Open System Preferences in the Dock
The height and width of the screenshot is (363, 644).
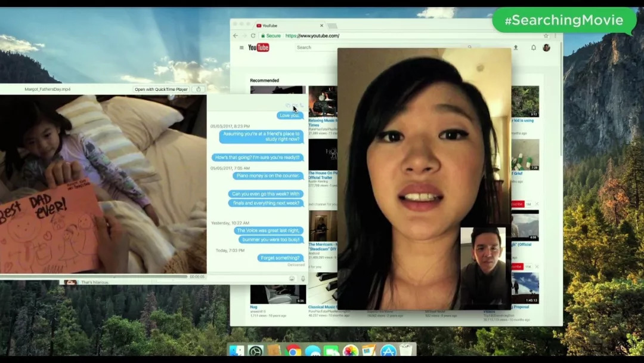coord(255,351)
